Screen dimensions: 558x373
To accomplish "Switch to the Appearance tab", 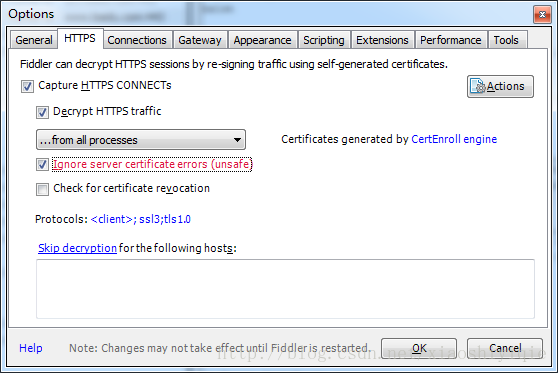I will pyautogui.click(x=262, y=40).
